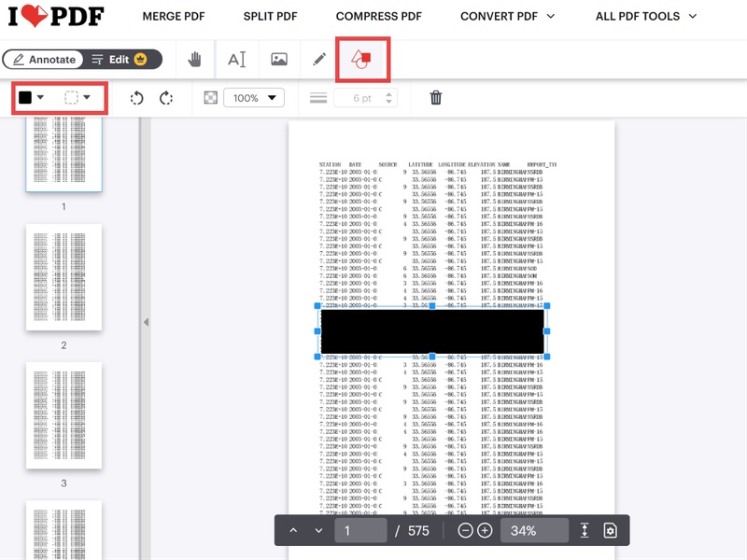Select the shapes tool
The height and width of the screenshot is (560, 747).
point(361,60)
